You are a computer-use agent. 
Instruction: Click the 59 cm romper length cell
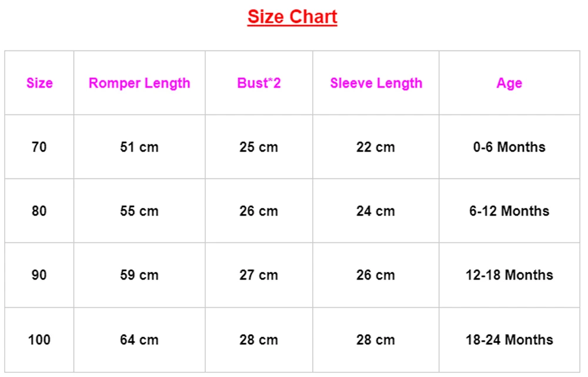[139, 275]
